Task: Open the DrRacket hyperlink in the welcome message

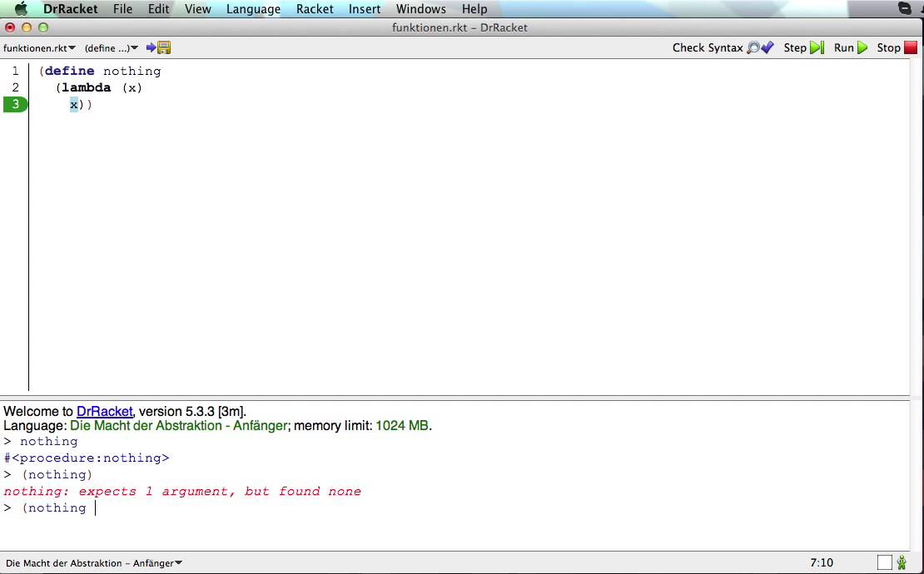Action: [x=104, y=412]
